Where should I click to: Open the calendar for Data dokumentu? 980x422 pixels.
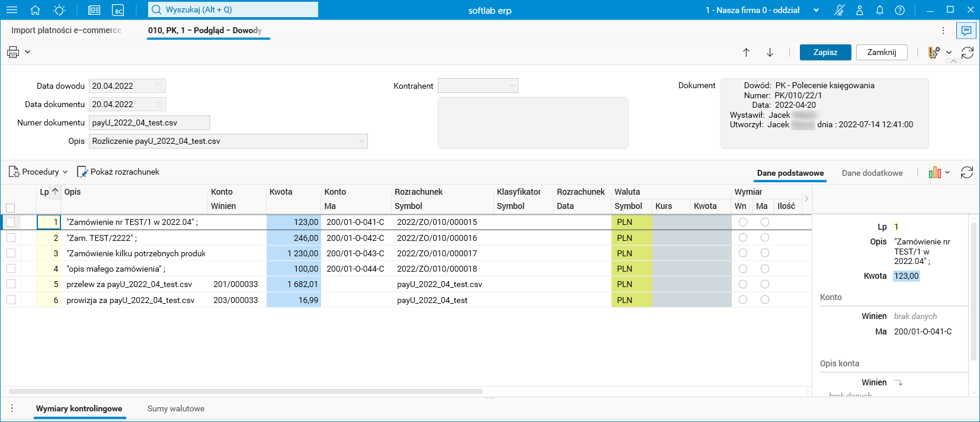point(159,104)
